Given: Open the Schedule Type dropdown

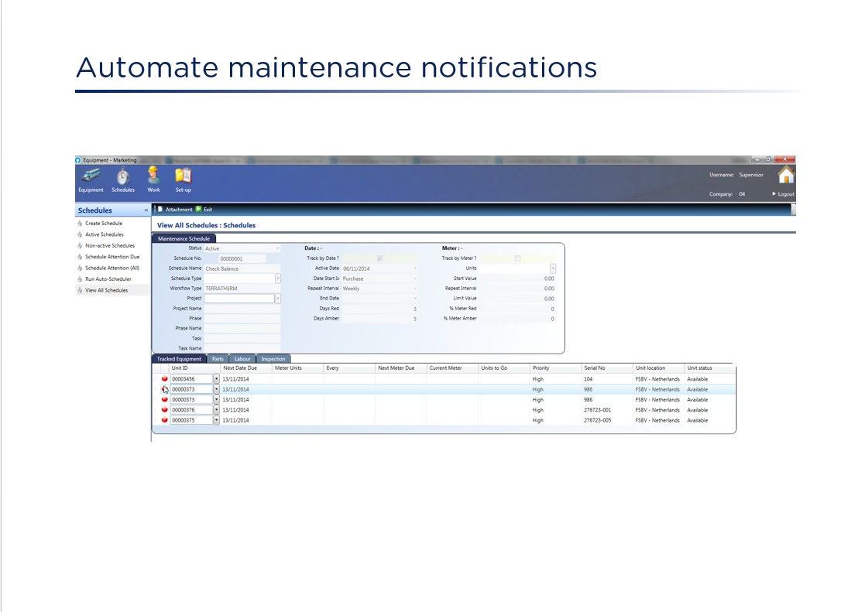Looking at the screenshot, I should click(277, 279).
